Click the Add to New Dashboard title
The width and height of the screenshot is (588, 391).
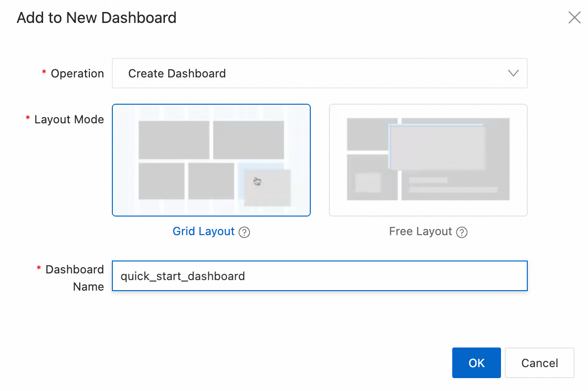click(x=97, y=18)
